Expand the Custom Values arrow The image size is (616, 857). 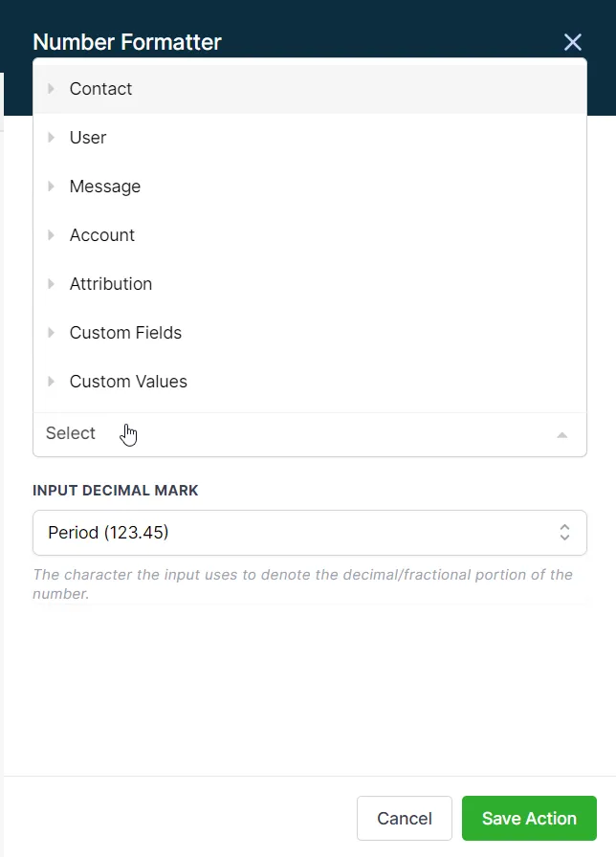(x=52, y=382)
